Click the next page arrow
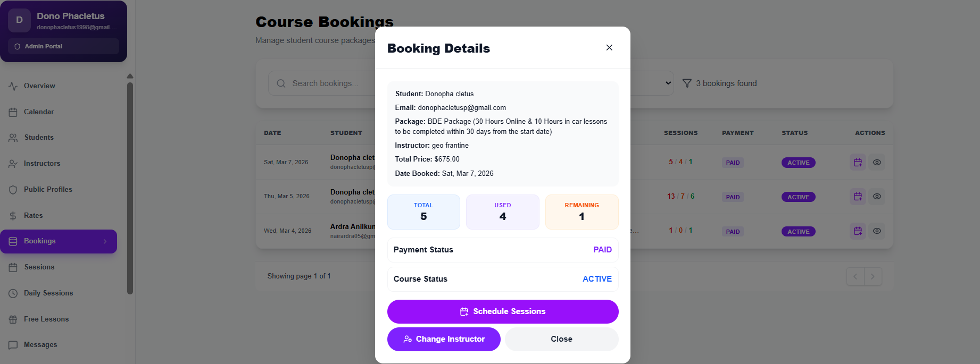Viewport: 980px width, 364px height. coord(873,276)
